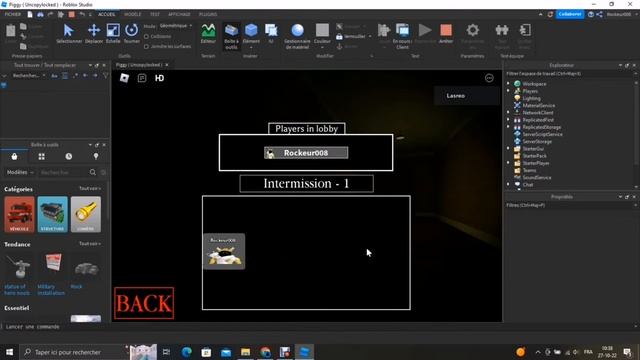Click the greyed play triangle
The width and height of the screenshot is (640, 360).
pyautogui.click(x=425, y=30)
